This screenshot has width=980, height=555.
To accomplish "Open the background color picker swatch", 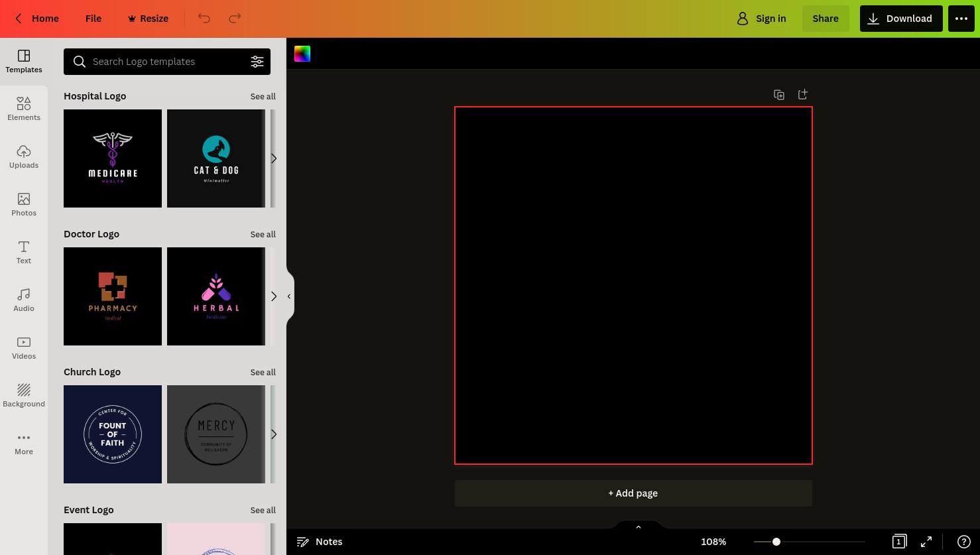I will 302,54.
